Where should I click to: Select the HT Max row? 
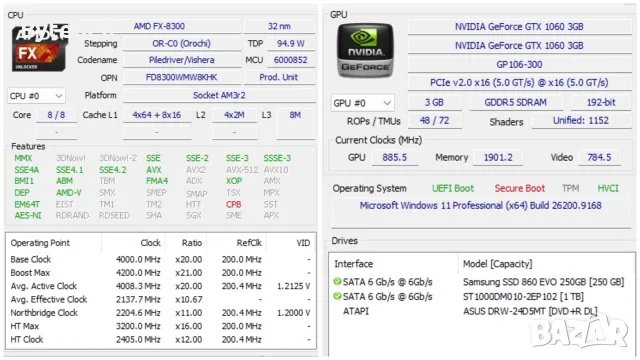tap(160, 326)
